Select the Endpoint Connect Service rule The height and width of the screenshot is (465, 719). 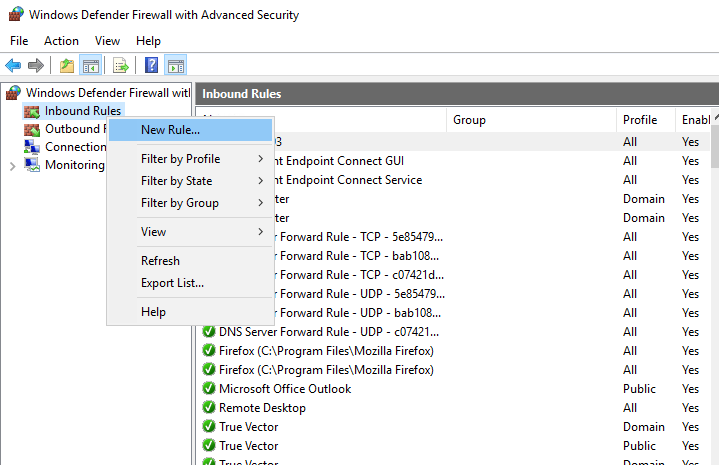tap(348, 180)
